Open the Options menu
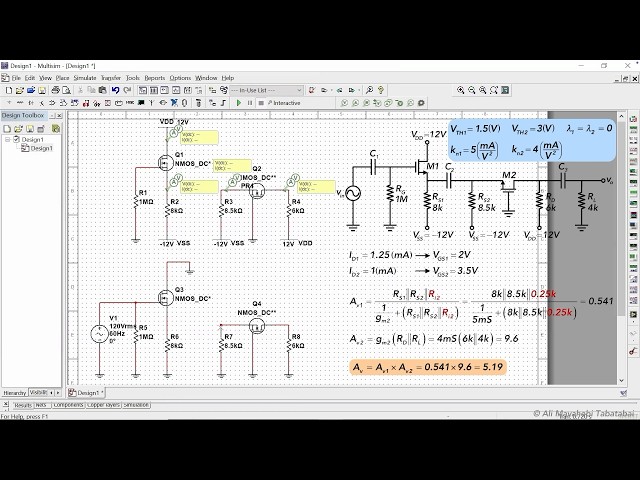This screenshot has width=640, height=480. tap(180, 78)
